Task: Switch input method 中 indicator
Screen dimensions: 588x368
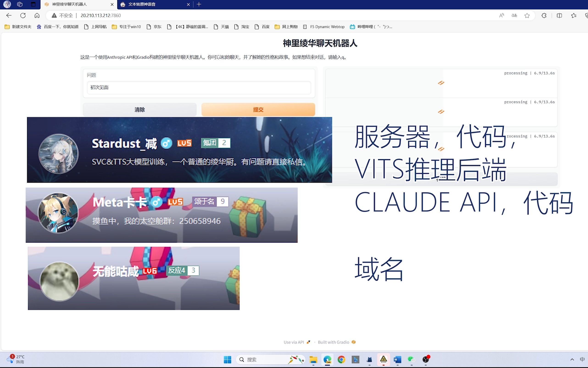Action: (x=582, y=359)
